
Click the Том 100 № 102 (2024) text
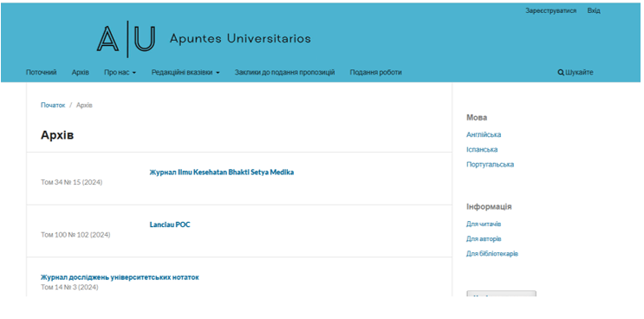[75, 235]
